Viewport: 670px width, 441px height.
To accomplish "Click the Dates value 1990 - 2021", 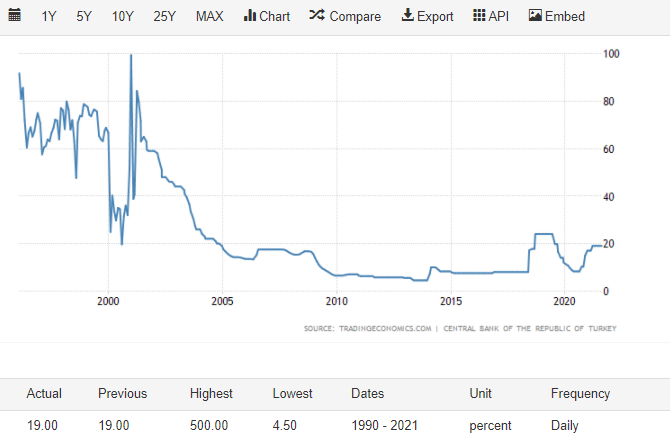I will click(384, 425).
